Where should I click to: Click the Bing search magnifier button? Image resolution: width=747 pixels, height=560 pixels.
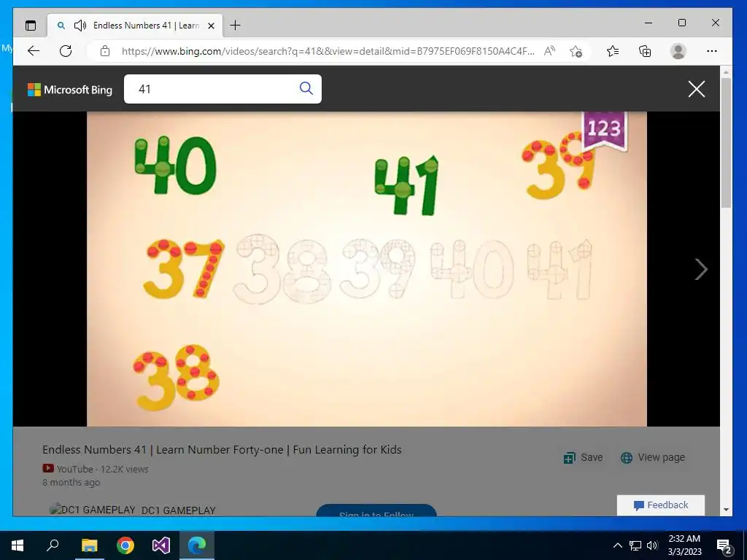(306, 88)
